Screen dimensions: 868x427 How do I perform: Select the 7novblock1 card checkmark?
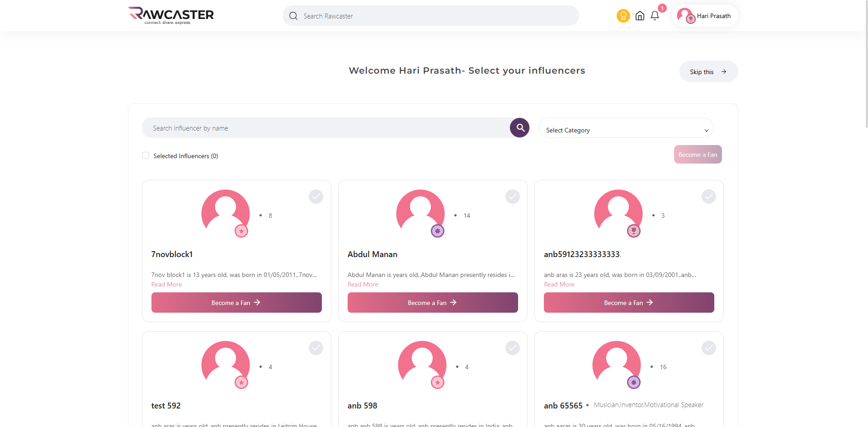[x=316, y=197]
